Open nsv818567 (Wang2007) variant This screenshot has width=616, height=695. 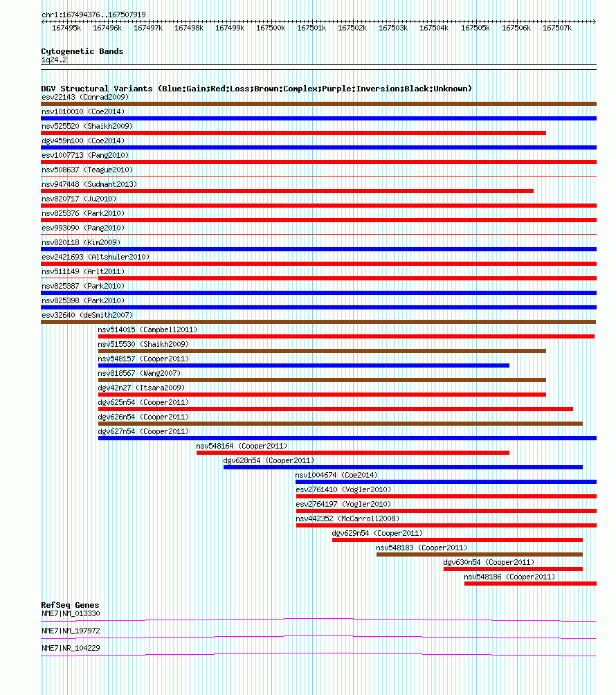[139, 374]
